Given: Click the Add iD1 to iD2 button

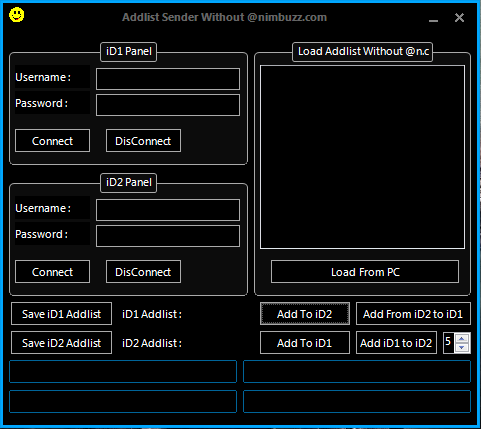Looking at the screenshot, I should tap(396, 343).
